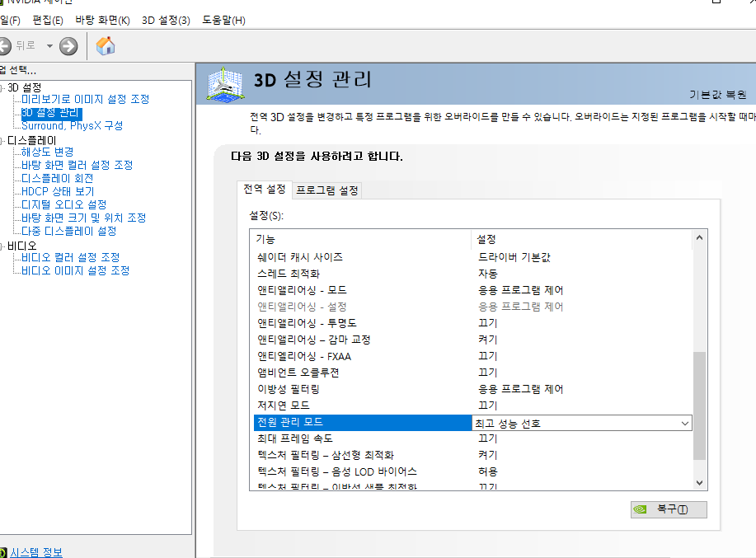The width and height of the screenshot is (756, 558).
Task: Go back with the 뒤로 arrow icon
Action: (x=4, y=46)
